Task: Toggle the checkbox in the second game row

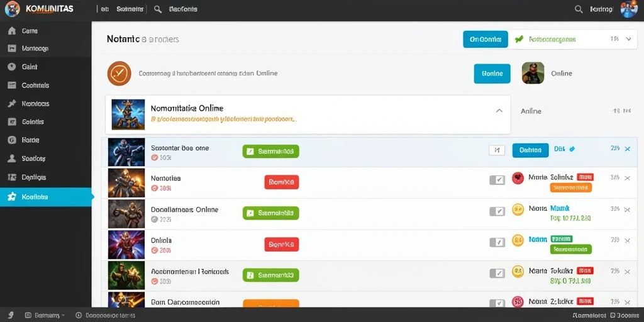Action: (x=497, y=180)
